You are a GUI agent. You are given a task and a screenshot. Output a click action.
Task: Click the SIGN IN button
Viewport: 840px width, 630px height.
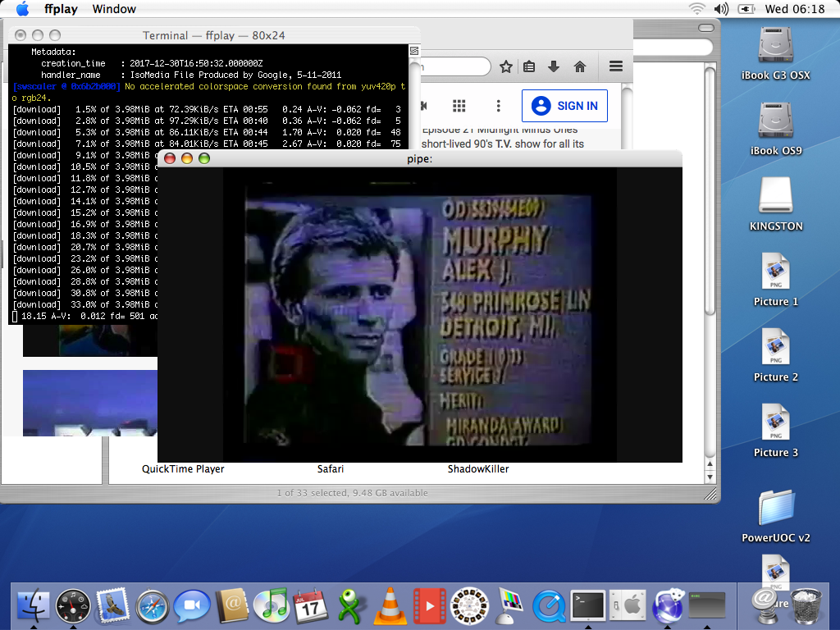564,106
